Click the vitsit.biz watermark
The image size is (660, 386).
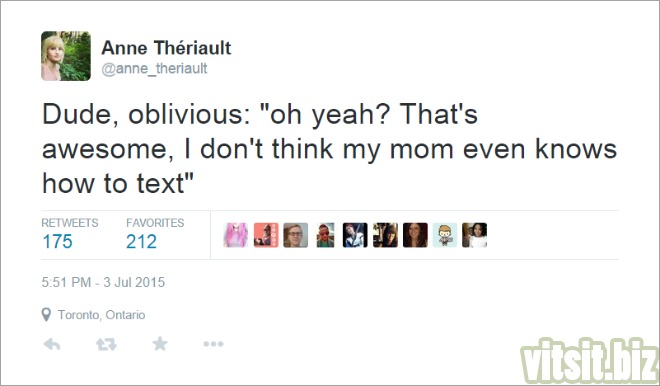[589, 360]
